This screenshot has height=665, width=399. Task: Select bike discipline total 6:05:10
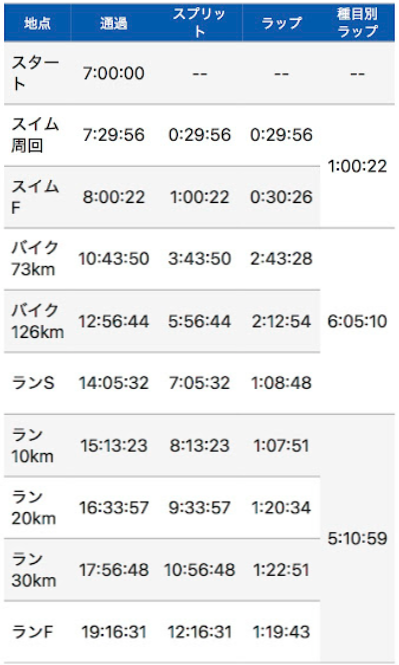tap(357, 321)
